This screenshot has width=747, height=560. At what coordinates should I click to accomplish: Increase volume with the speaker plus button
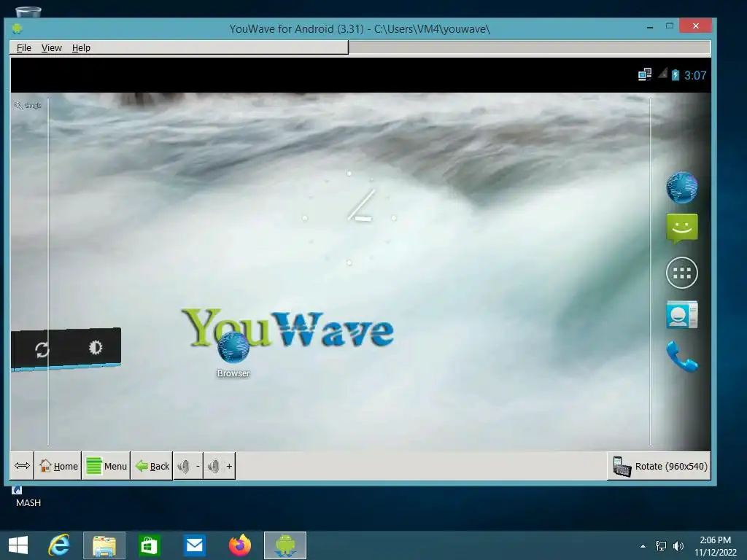(x=220, y=466)
